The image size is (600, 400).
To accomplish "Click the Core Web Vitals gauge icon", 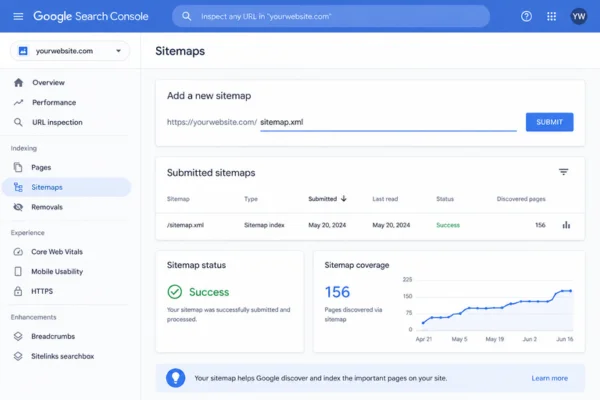I will pos(18,251).
